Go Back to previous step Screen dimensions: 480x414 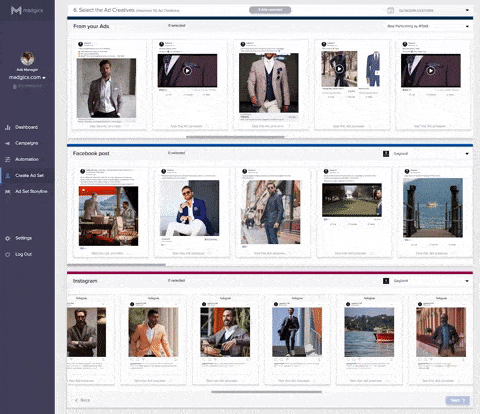click(82, 400)
